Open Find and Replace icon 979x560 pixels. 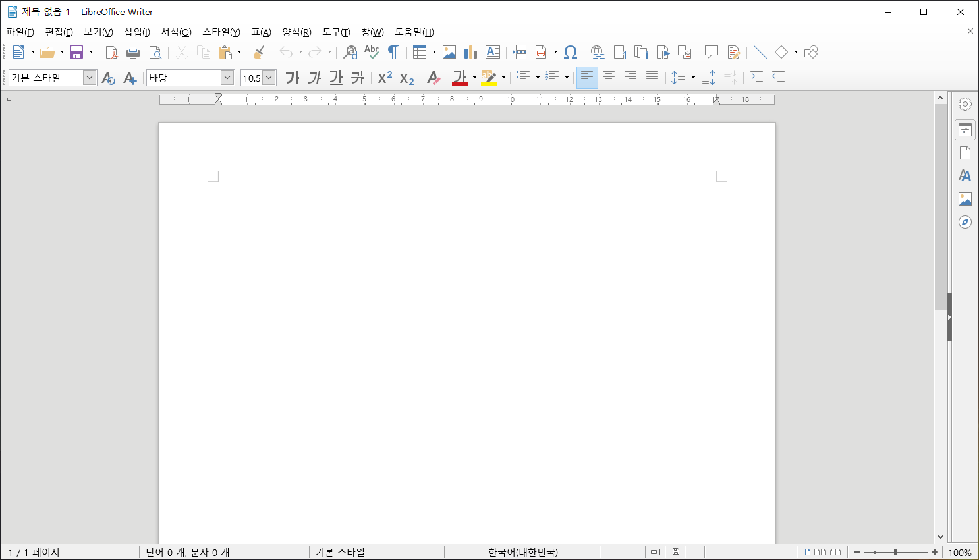(x=350, y=52)
